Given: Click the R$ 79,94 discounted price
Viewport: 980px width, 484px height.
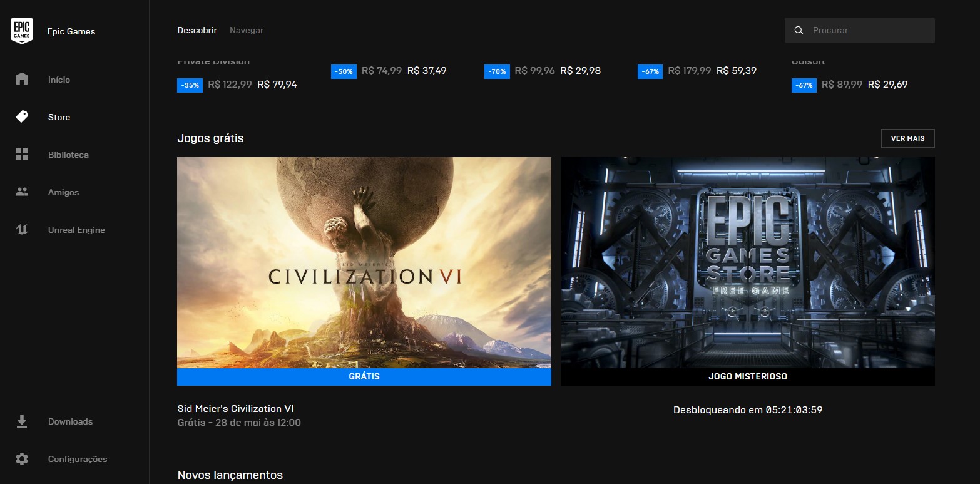Looking at the screenshot, I should click(x=277, y=84).
